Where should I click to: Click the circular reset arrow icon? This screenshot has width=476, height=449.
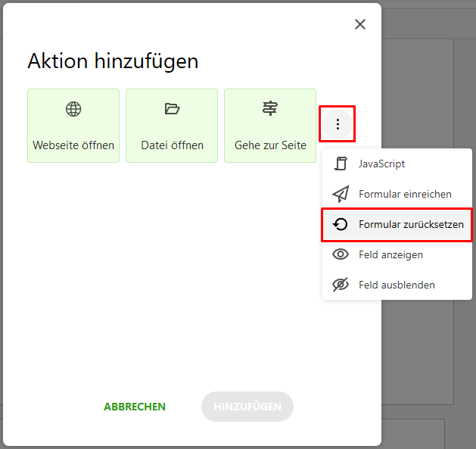tap(341, 224)
